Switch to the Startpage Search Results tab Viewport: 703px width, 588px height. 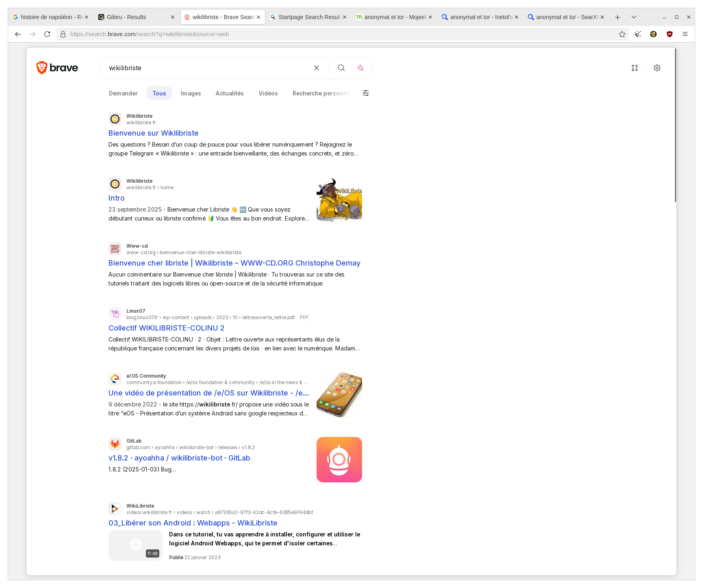pos(308,17)
